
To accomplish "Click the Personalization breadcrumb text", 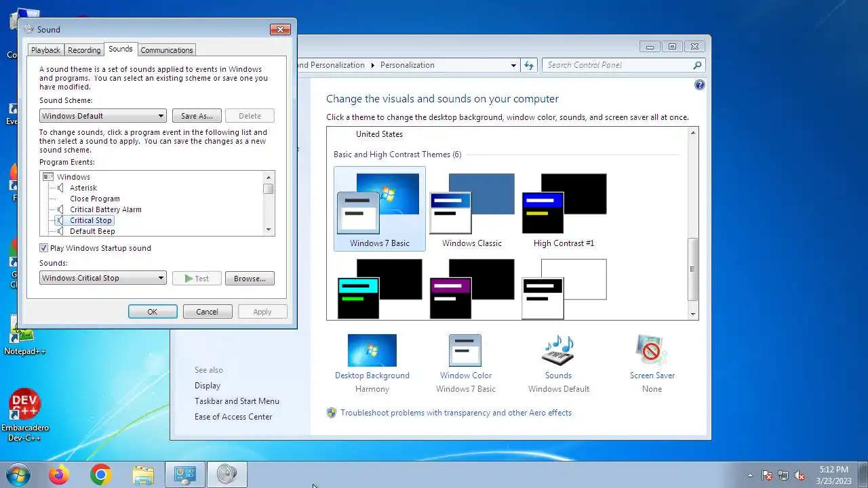I will (x=407, y=65).
